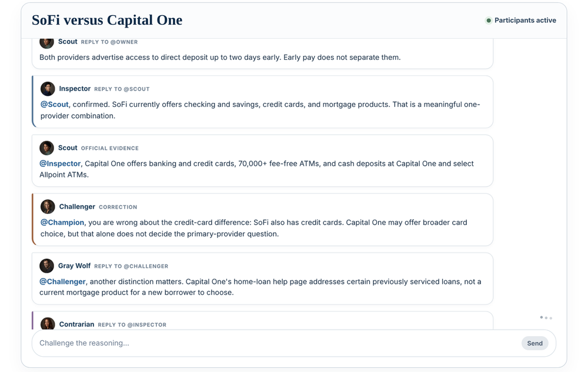Screen dimensions: 588x372
Task: Click the 'REPLY TO @INSPECTOR' label by Contrarian
Action: coord(132,325)
